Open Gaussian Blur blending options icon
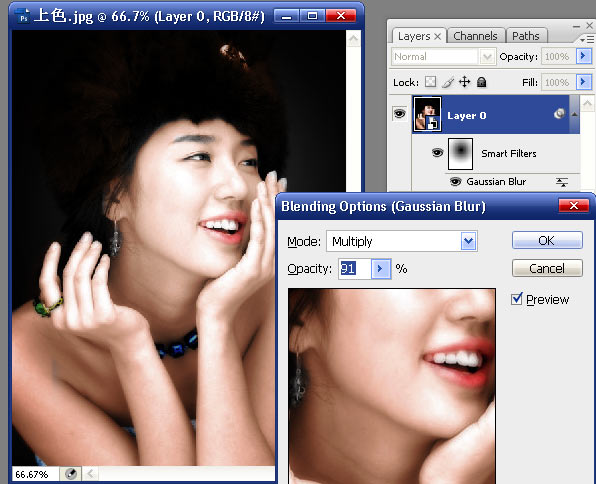596x484 pixels. (562, 182)
